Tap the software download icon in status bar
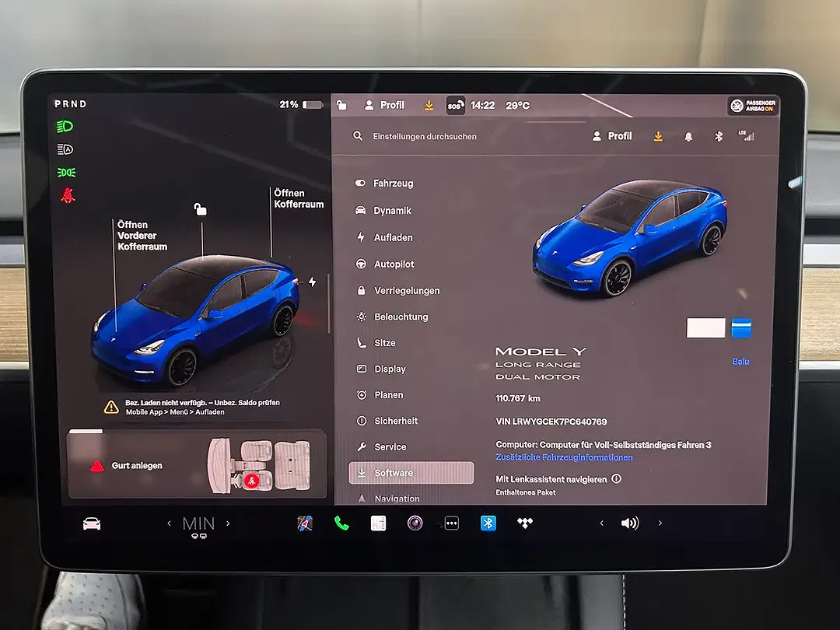Image resolution: width=840 pixels, height=630 pixels. pyautogui.click(x=429, y=106)
